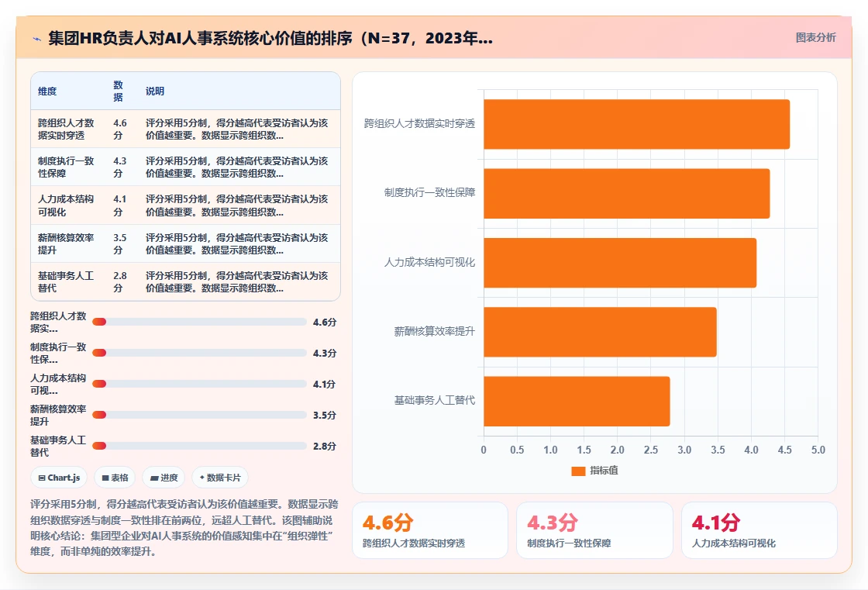
Task: Click the 3.5分 table cell
Action: click(122, 243)
